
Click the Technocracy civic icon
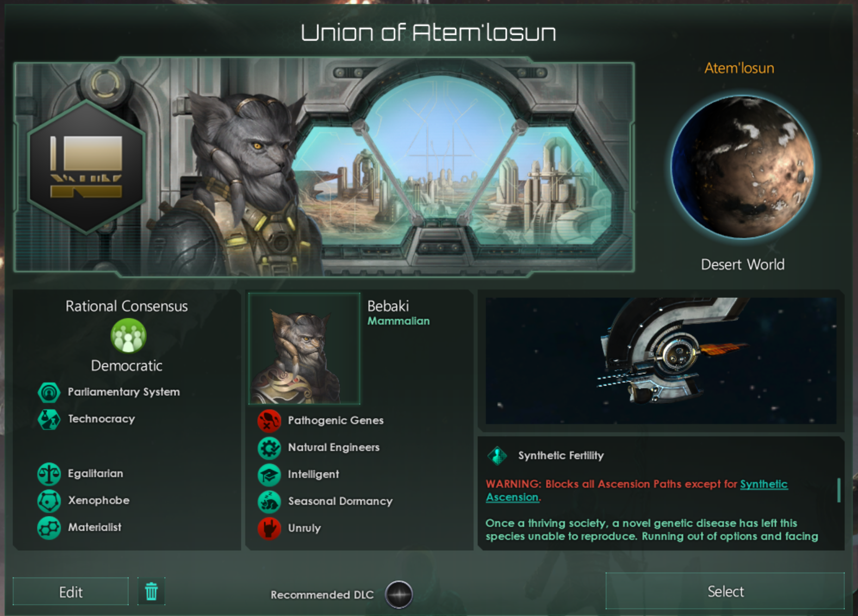[49, 419]
